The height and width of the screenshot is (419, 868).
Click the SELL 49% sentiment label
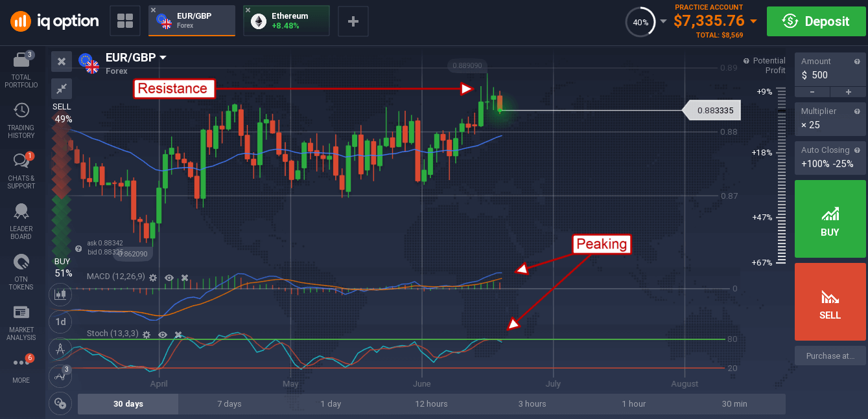pos(62,113)
